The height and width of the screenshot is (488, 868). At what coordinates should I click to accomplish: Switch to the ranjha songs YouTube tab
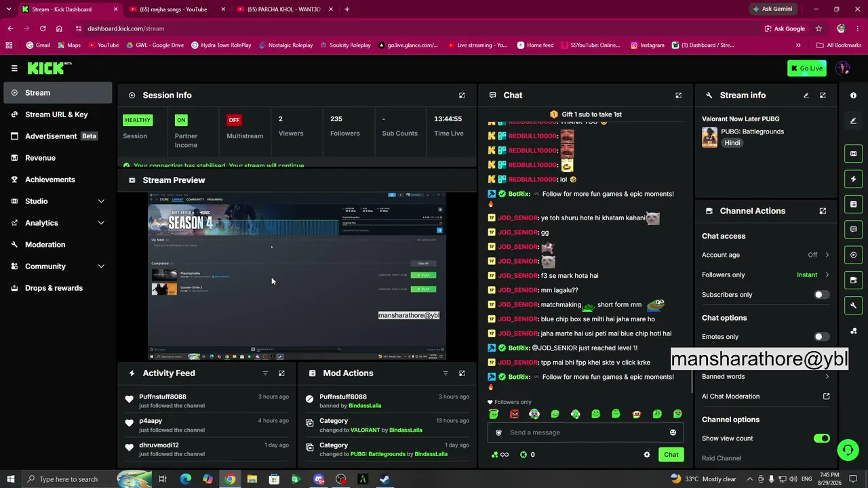tap(176, 9)
